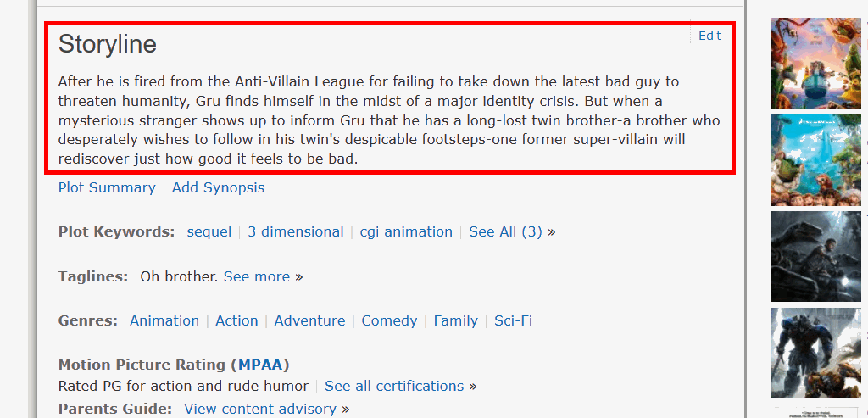868x418 pixels.
Task: Go to the Comedy genre
Action: [389, 320]
